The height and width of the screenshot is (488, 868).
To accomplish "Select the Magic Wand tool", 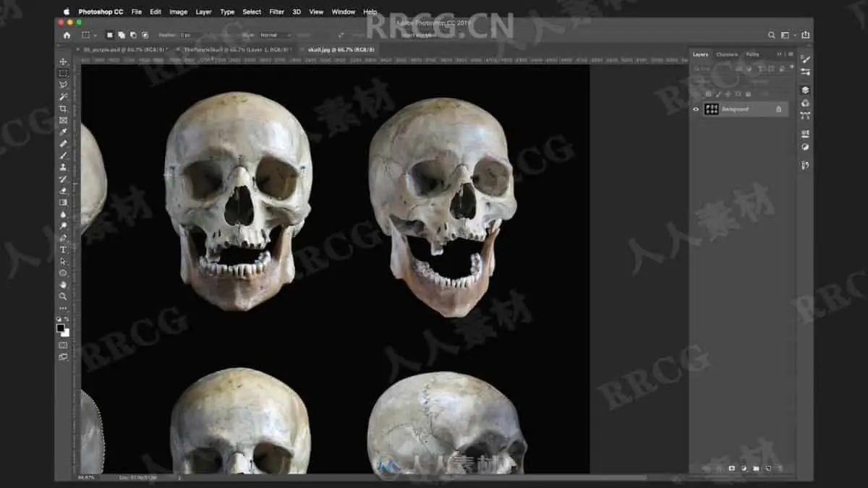I will click(64, 97).
